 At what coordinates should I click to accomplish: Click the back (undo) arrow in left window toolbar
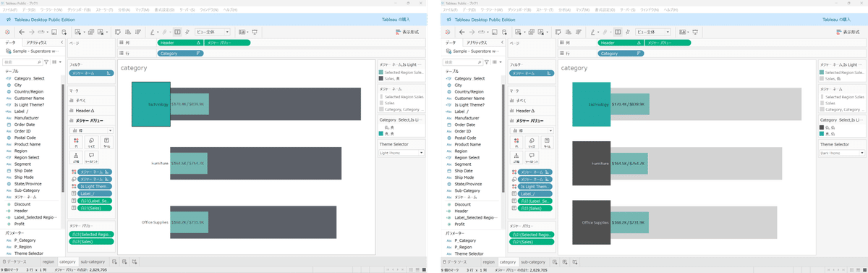click(22, 32)
